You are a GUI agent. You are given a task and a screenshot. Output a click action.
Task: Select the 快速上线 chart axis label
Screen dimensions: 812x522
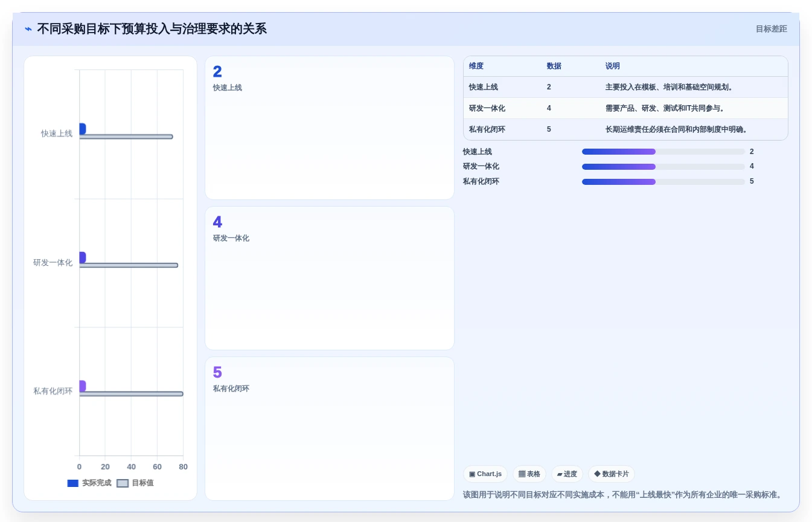point(57,134)
